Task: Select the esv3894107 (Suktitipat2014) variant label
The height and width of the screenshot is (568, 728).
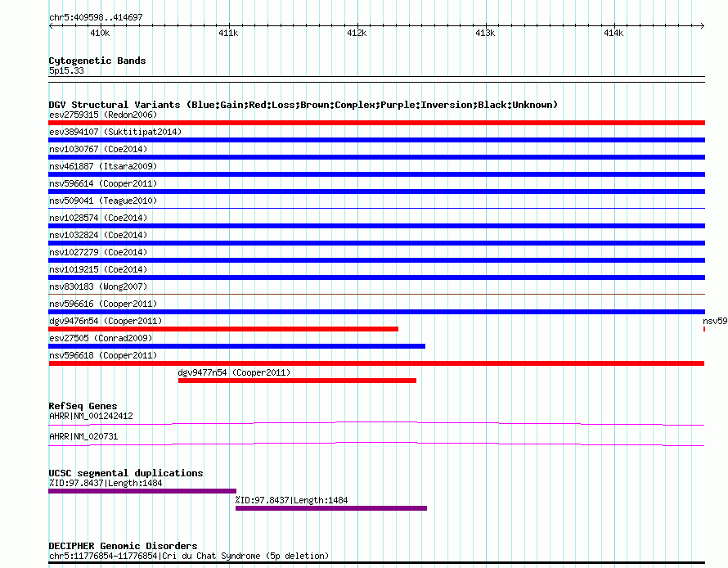Action: [115, 132]
